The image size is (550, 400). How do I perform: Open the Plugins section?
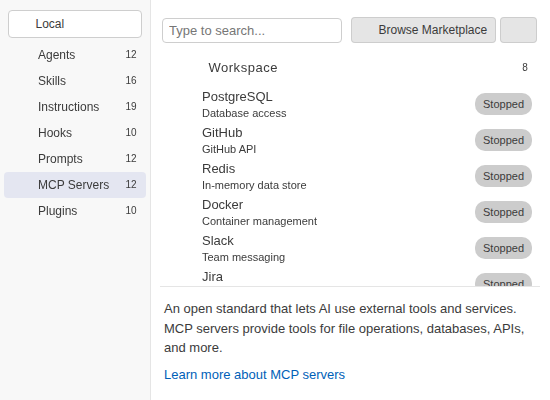click(75, 211)
